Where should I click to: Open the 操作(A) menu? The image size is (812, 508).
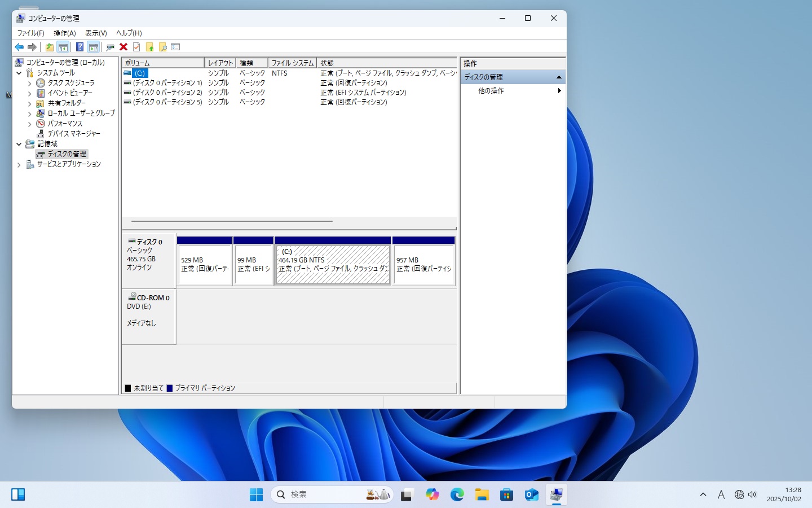tap(64, 33)
